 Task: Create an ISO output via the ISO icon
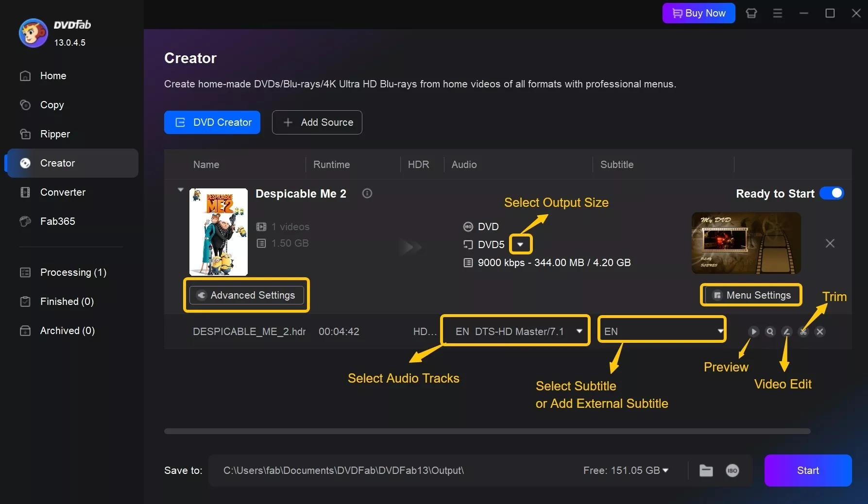(732, 470)
